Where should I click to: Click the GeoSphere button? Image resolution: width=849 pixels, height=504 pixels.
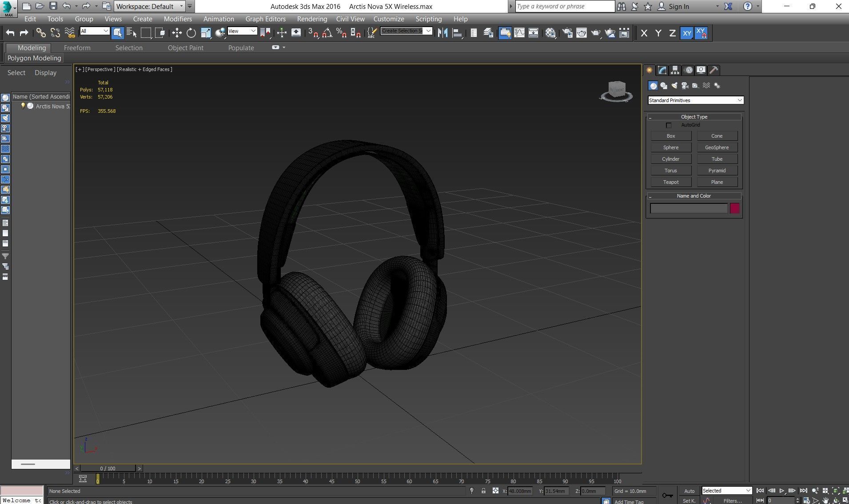(x=717, y=147)
